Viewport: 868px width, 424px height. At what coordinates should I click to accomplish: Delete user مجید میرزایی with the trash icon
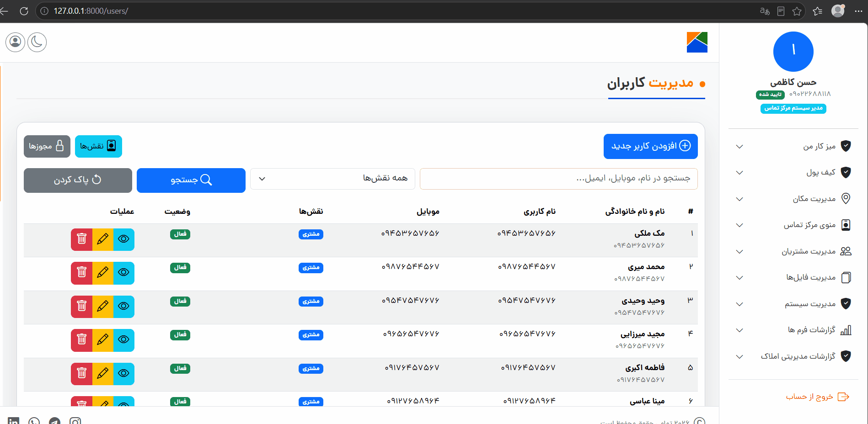pyautogui.click(x=81, y=340)
